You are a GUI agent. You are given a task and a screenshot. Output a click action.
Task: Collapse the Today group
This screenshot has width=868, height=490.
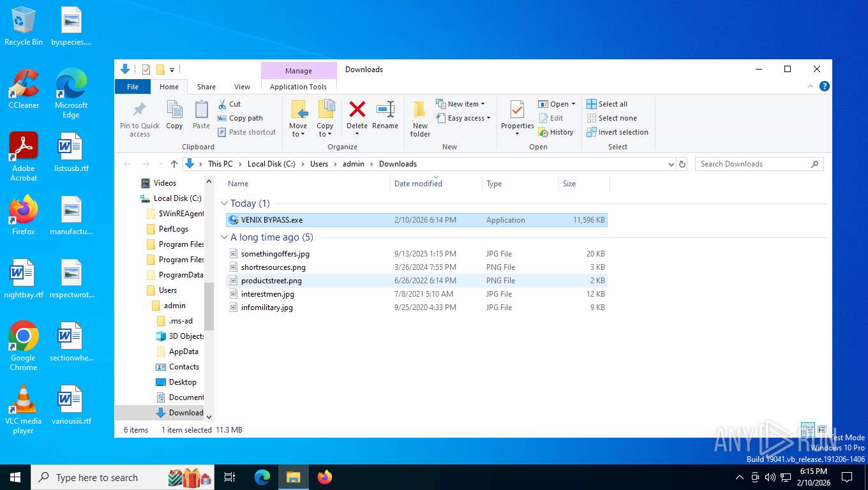point(225,204)
